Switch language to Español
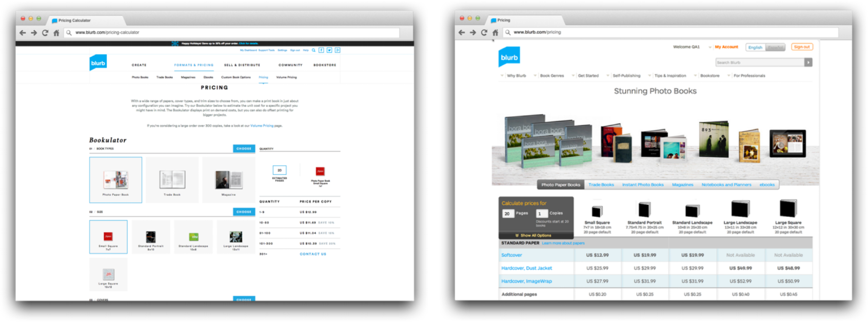Image resolution: width=868 pixels, height=322 pixels. [775, 47]
